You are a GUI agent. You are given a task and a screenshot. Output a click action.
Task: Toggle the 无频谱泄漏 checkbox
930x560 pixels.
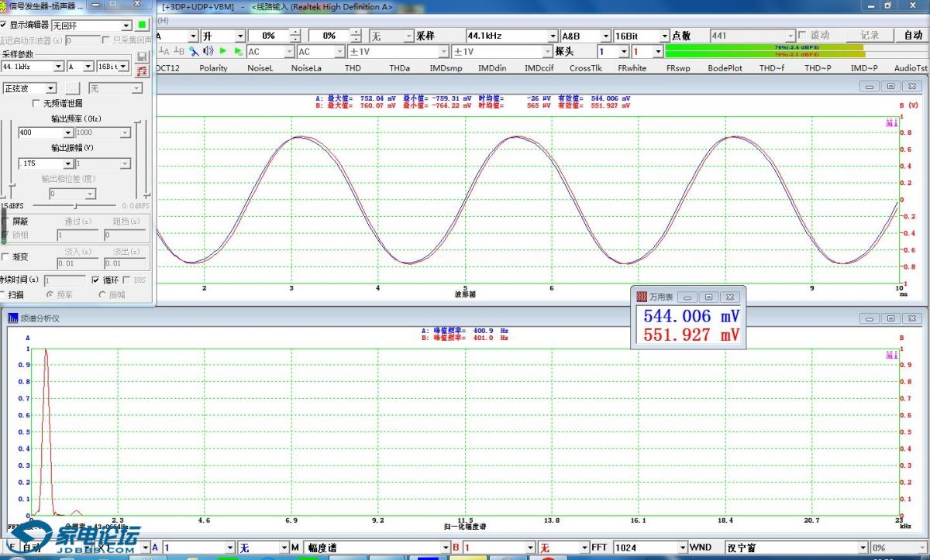click(36, 103)
